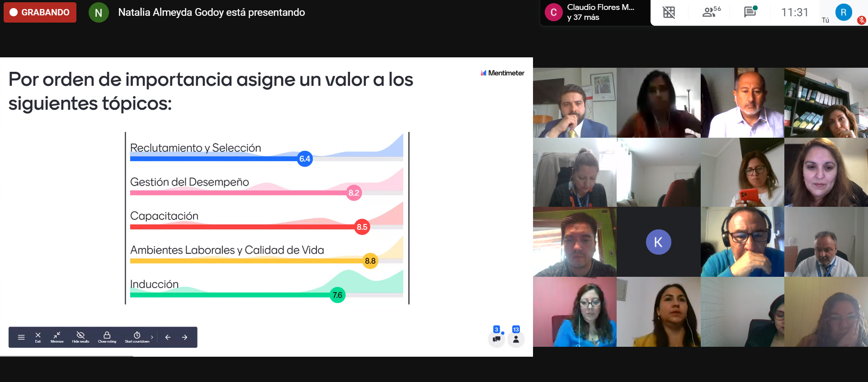Expand more toolbar options chevron

point(152,337)
